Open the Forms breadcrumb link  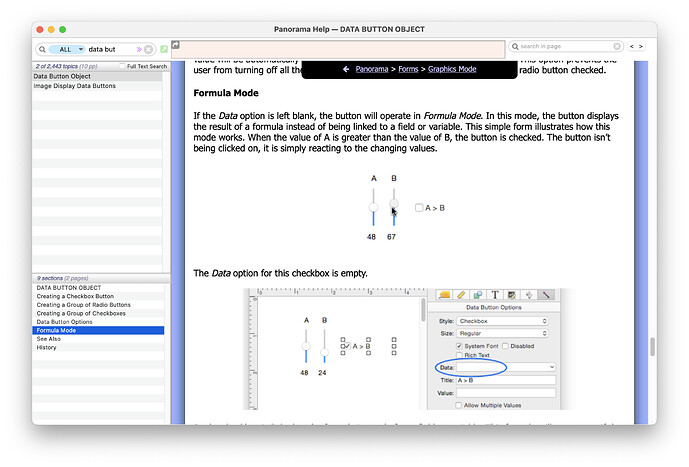pos(408,69)
